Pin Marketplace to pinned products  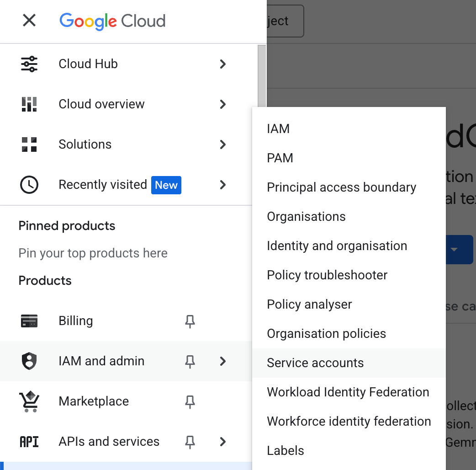[x=190, y=401]
